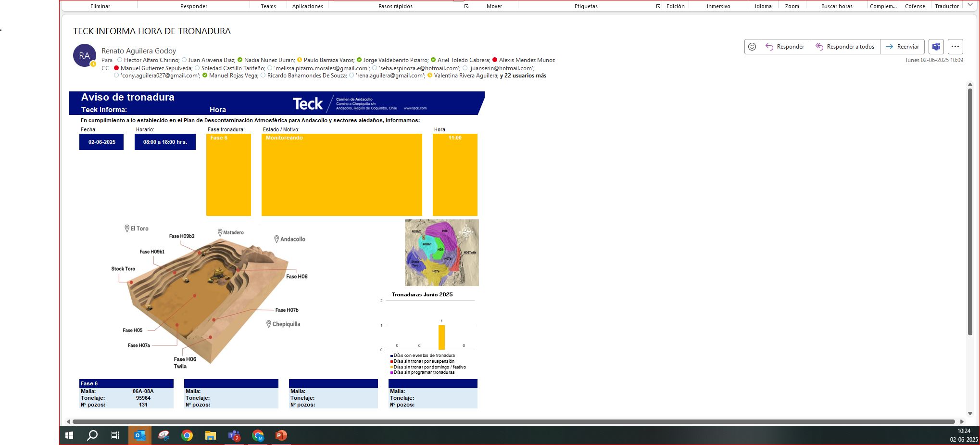Open PowerPoint in the taskbar
This screenshot has height=445, width=980.
click(281, 435)
